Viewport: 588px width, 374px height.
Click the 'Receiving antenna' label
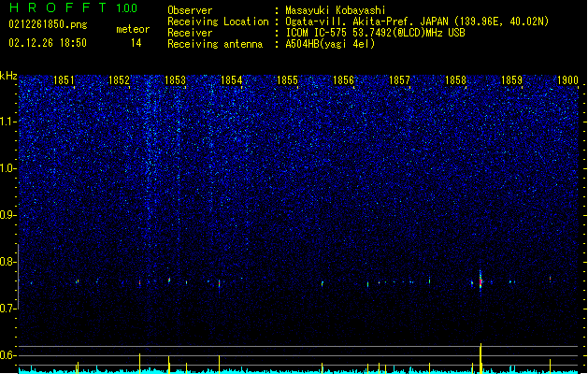215,44
